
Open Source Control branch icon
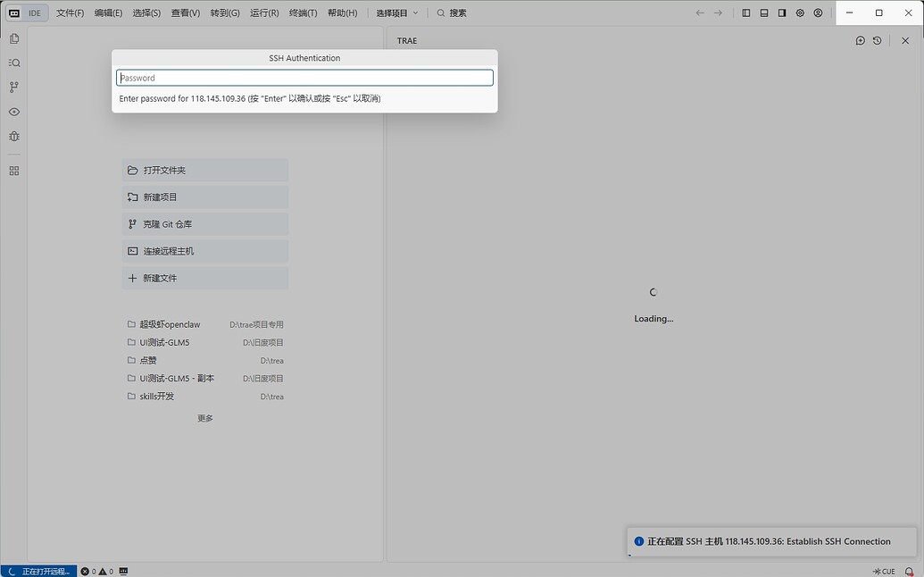[14, 88]
